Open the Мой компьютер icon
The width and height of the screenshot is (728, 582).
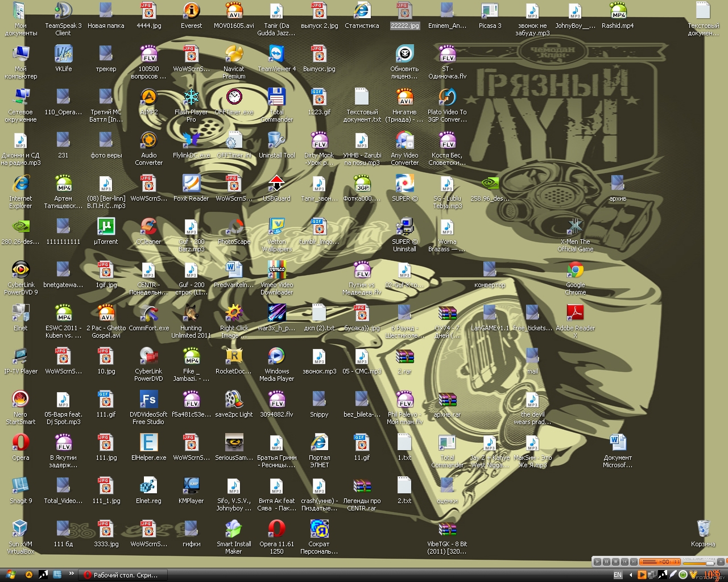(20, 62)
